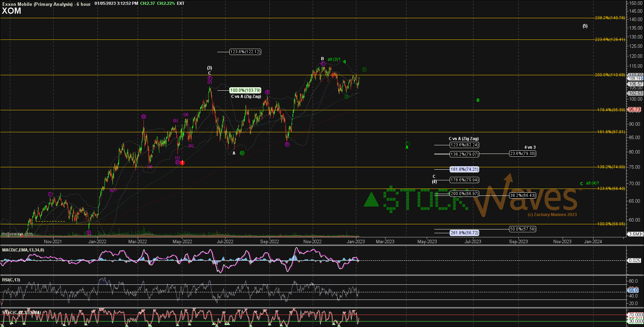This screenshot has width=644, height=327.
Task: Click the 102.53 price axis tag
Action: click(635, 93)
